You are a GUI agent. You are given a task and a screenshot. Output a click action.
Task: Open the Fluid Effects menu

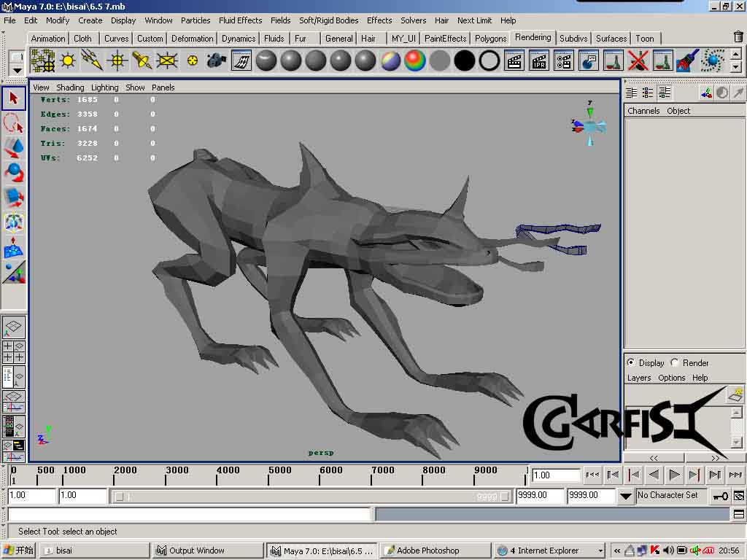[x=240, y=20]
